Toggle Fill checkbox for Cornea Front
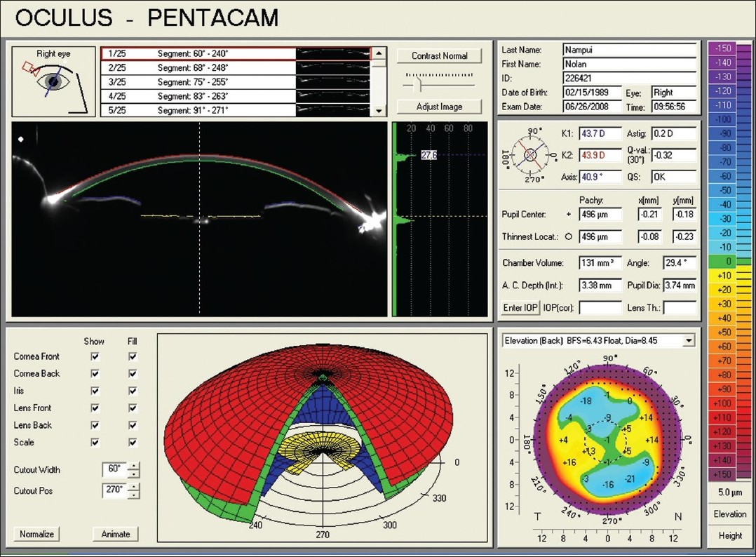 133,356
